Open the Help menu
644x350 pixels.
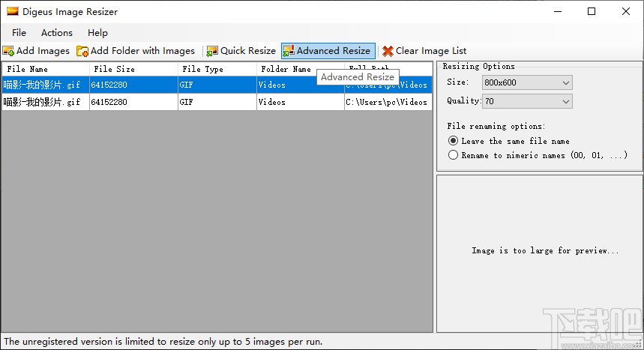[x=97, y=33]
